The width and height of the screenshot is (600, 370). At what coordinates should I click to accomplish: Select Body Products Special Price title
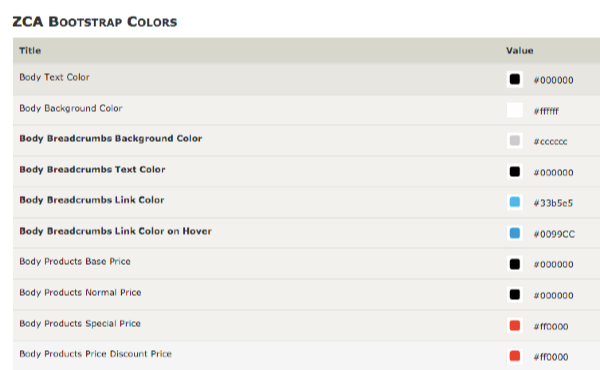coord(80,323)
